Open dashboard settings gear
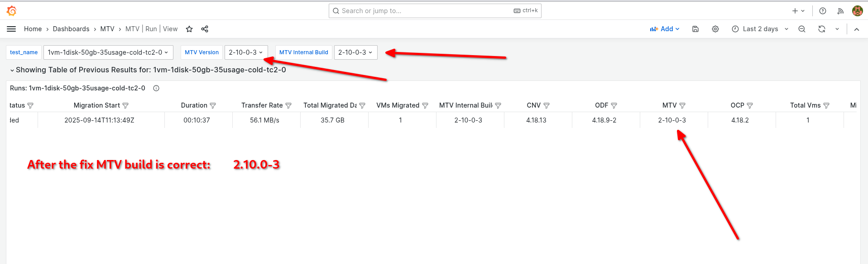Viewport: 868px width, 264px height. click(715, 29)
